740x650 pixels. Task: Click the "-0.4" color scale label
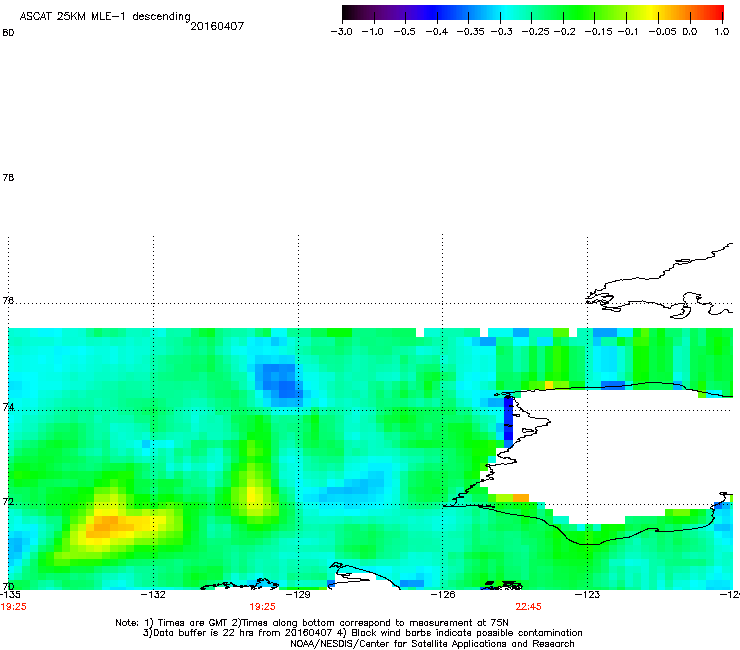coord(437,32)
